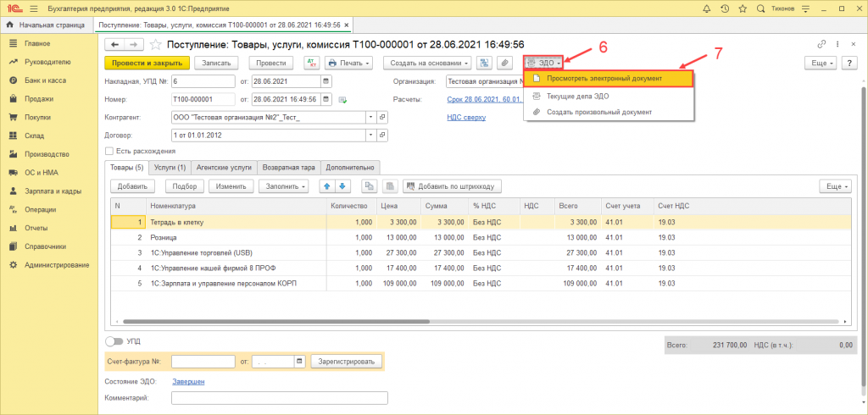This screenshot has width=868, height=415.
Task: Focus the Комментарий input field
Action: click(x=280, y=398)
